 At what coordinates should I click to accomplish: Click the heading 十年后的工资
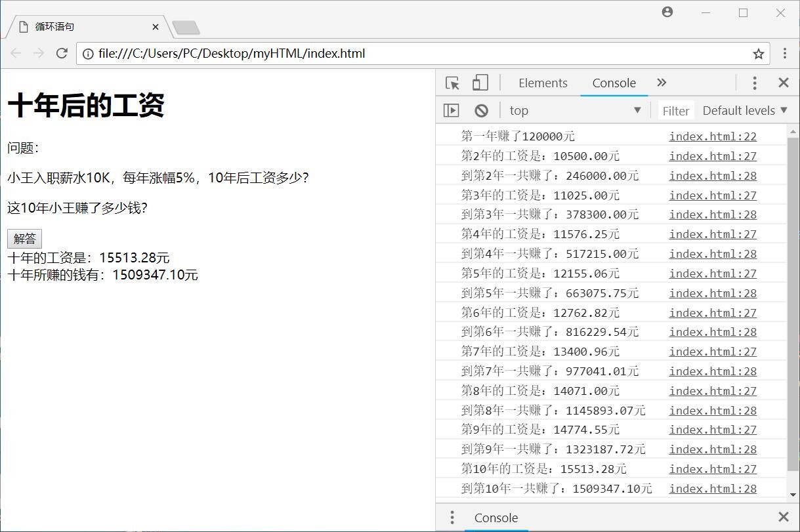(85, 106)
